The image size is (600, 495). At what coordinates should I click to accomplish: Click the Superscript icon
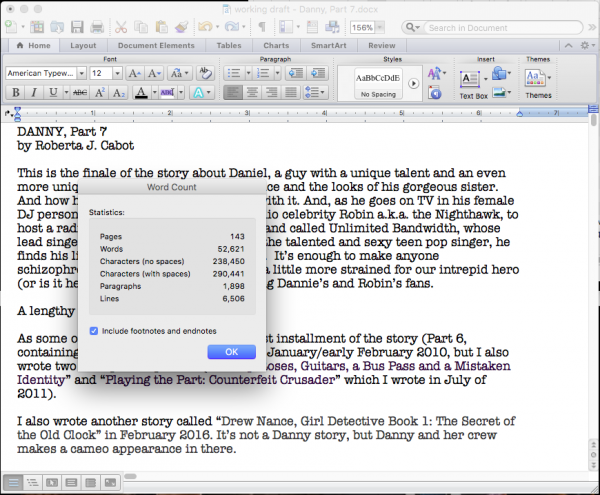point(100,93)
